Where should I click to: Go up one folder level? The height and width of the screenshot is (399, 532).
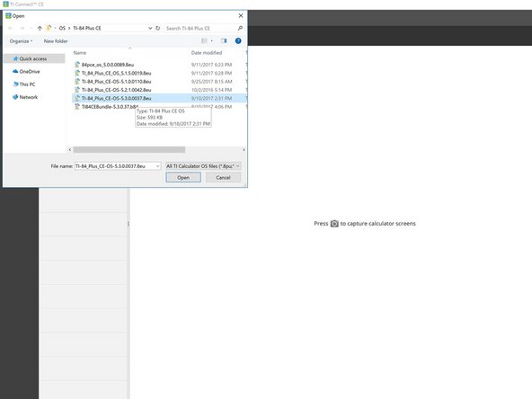click(40, 28)
